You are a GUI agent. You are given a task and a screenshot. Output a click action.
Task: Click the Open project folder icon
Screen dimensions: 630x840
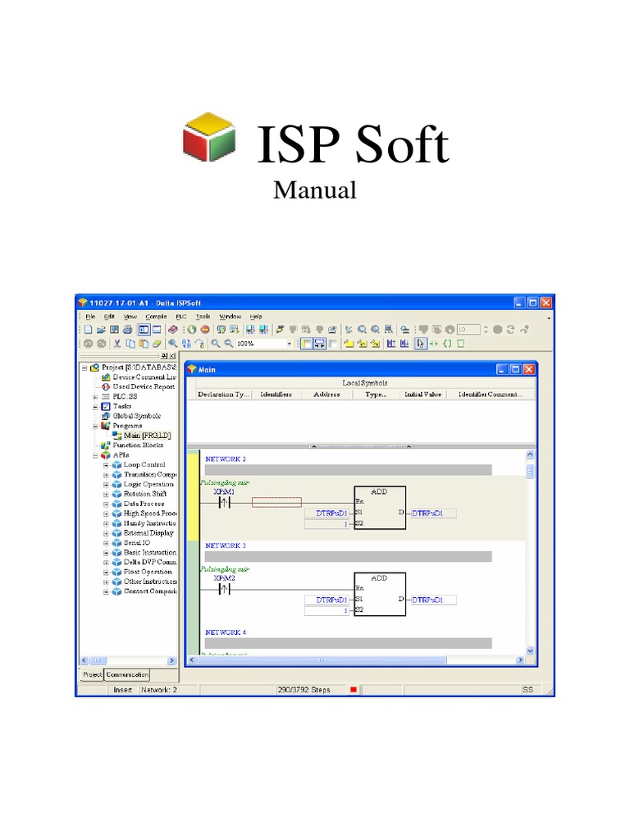pyautogui.click(x=101, y=330)
